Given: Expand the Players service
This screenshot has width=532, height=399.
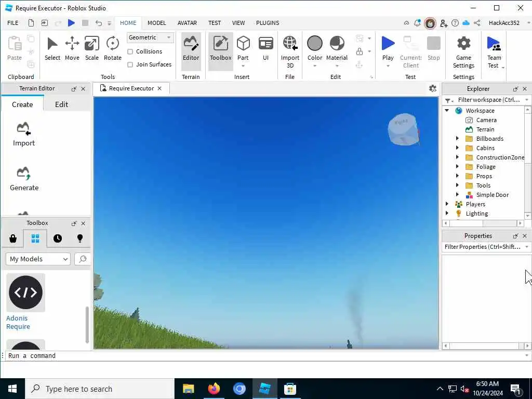Looking at the screenshot, I should (447, 204).
